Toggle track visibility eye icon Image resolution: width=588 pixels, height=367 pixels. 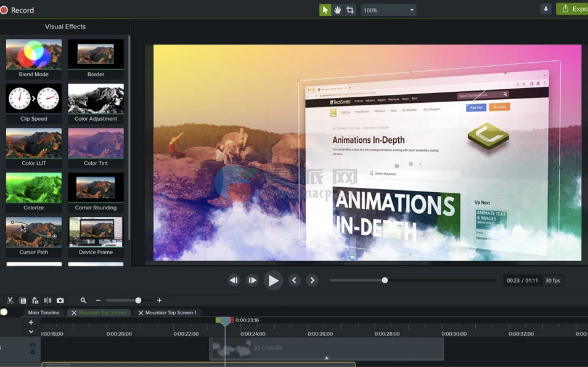coord(33,345)
